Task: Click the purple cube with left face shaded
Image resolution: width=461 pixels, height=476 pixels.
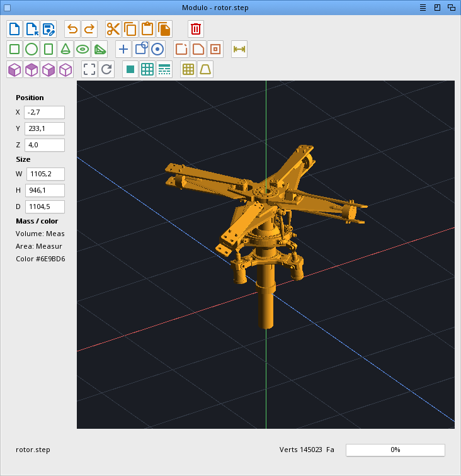Action: [x=14, y=69]
